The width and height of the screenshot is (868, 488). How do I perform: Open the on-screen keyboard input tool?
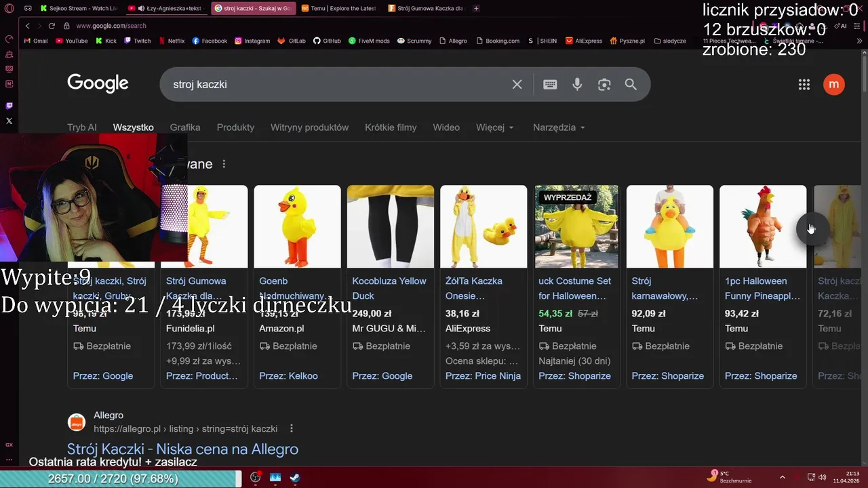click(x=550, y=84)
